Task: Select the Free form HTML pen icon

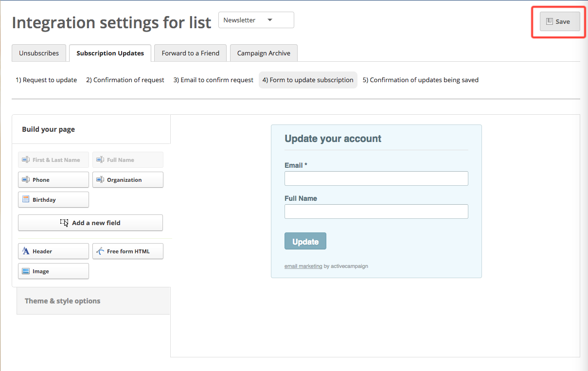Action: (101, 251)
